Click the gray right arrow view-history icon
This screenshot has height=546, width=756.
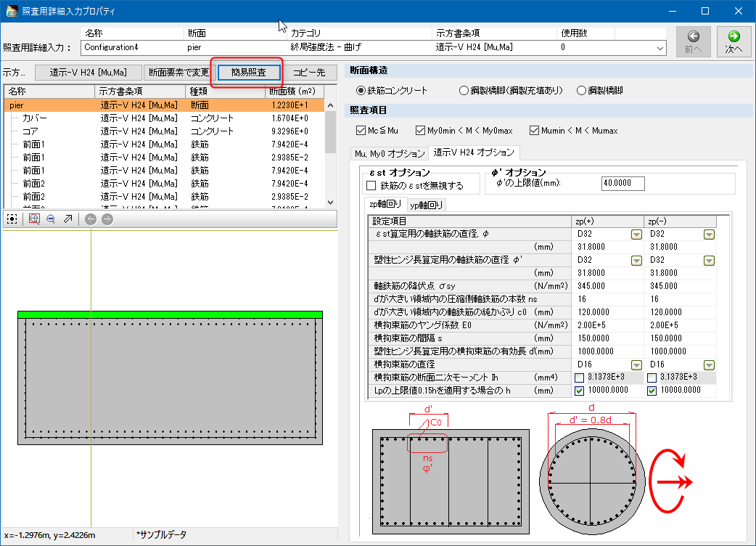point(107,219)
